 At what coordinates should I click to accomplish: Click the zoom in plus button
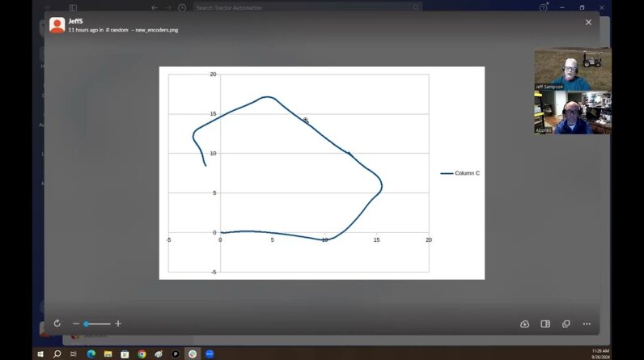118,324
